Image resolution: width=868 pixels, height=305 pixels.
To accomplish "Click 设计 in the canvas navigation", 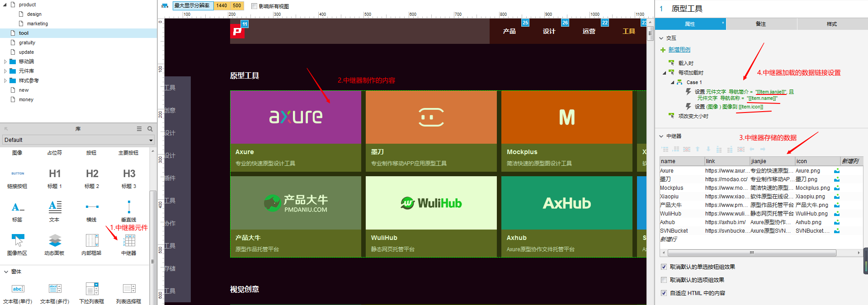I will pos(549,31).
